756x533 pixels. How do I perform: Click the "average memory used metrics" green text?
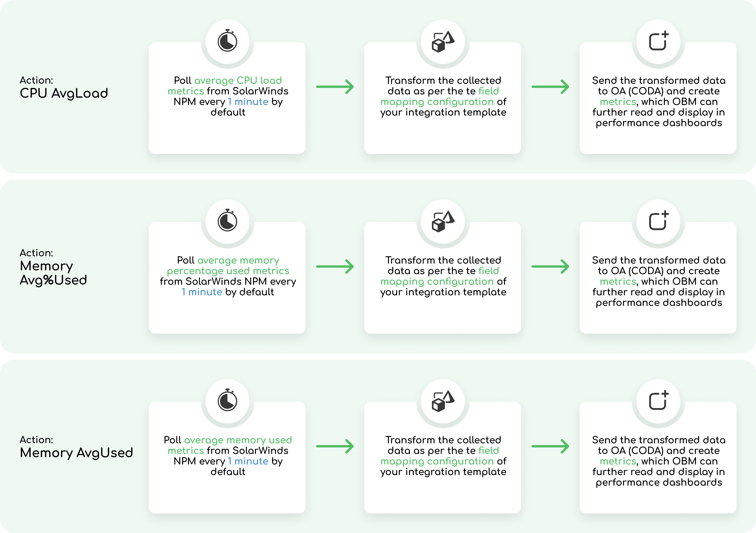238,440
